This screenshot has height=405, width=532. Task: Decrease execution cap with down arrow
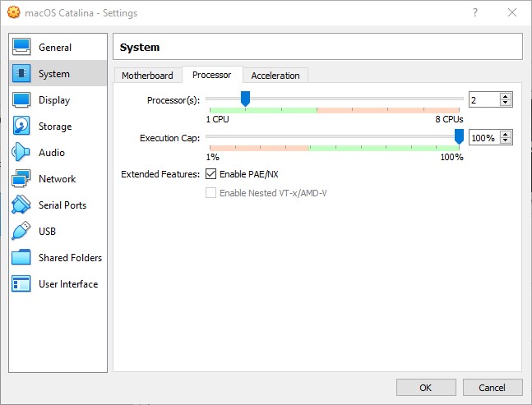[x=506, y=140]
